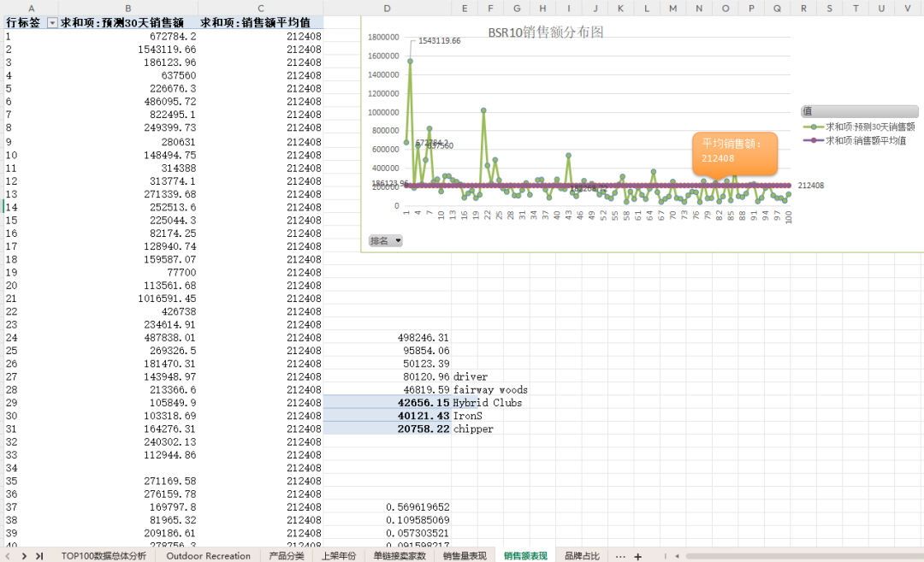Image resolution: width=924 pixels, height=562 pixels.
Task: Select bold cell 40121.43
Action: click(x=388, y=416)
